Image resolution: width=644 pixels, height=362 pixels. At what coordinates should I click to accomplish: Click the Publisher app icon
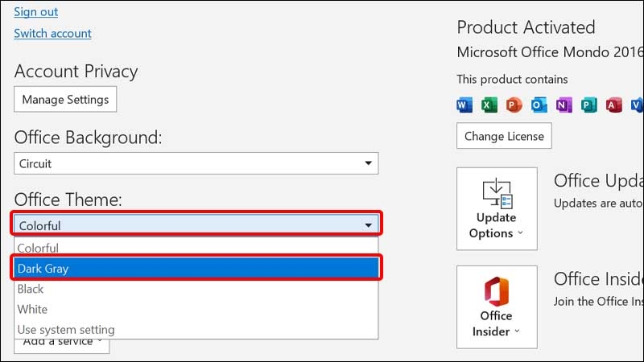[589, 105]
